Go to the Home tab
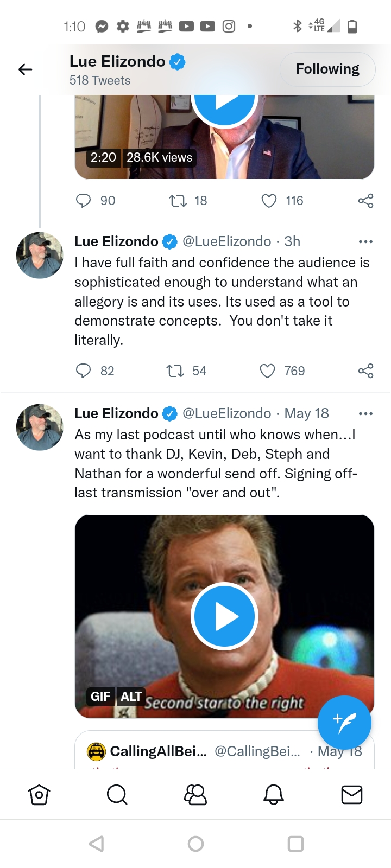 point(39,795)
